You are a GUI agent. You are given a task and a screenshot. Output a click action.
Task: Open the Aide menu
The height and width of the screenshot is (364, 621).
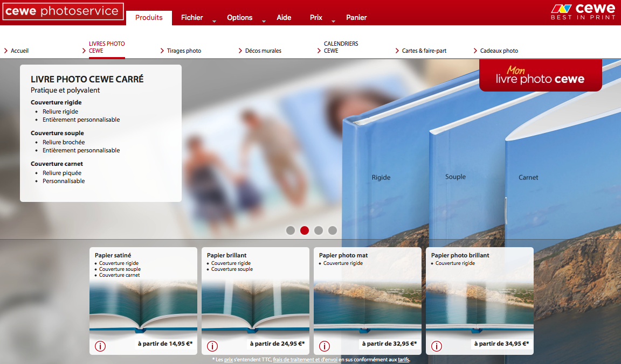tap(284, 17)
